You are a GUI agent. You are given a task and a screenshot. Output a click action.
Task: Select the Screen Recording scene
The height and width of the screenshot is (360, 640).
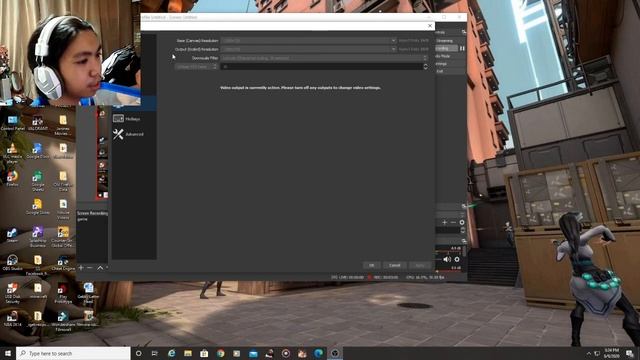click(92, 213)
